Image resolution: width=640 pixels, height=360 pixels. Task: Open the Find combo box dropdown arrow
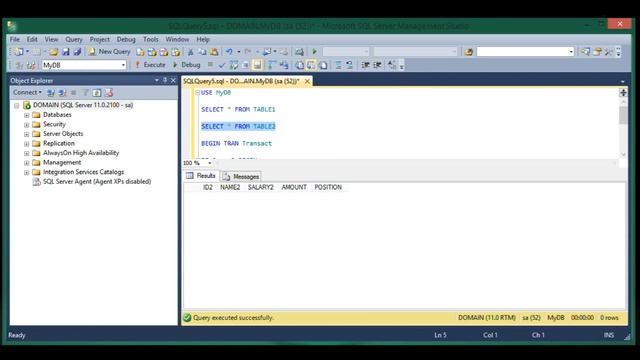click(571, 52)
